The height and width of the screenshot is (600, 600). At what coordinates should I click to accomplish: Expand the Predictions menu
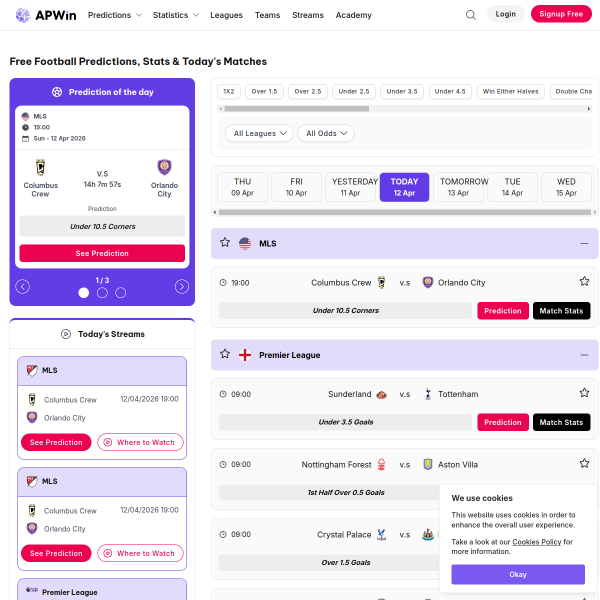(115, 15)
